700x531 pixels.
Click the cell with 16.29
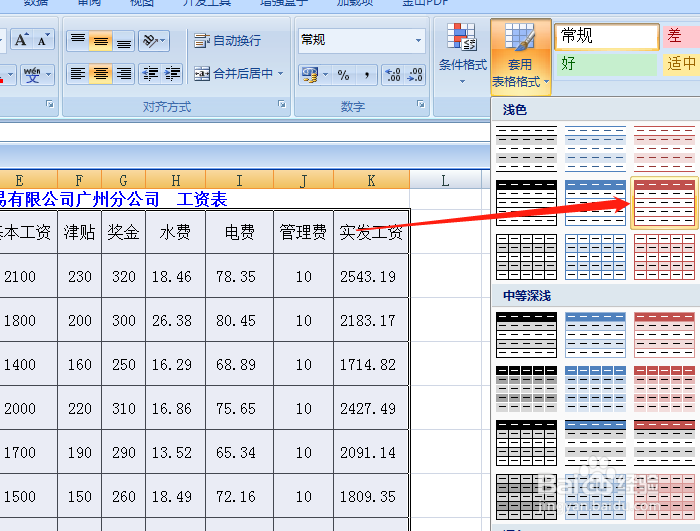click(175, 364)
